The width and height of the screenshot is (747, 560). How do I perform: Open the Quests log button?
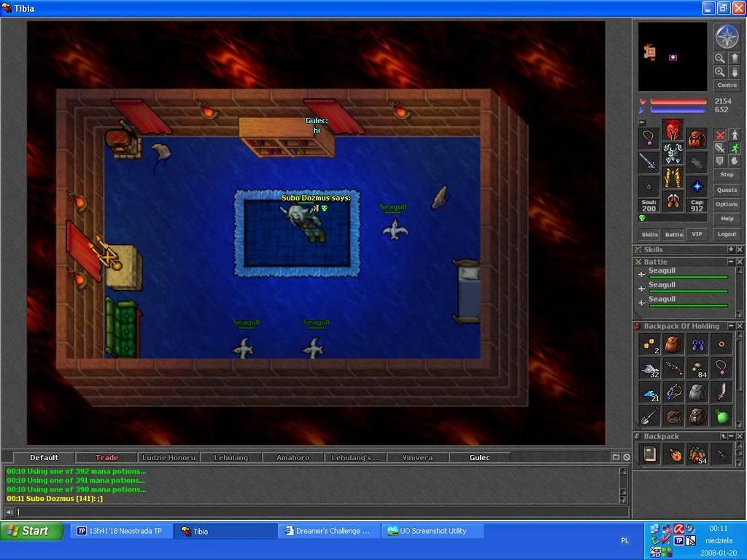pos(727,190)
